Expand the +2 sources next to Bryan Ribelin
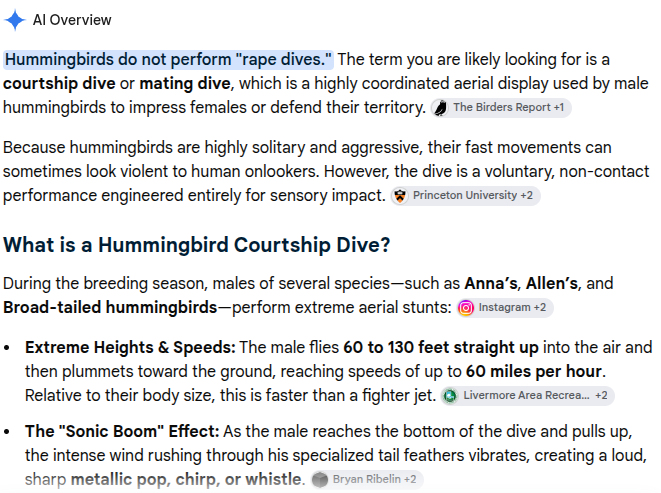Image resolution: width=661 pixels, height=493 pixels. (410, 480)
